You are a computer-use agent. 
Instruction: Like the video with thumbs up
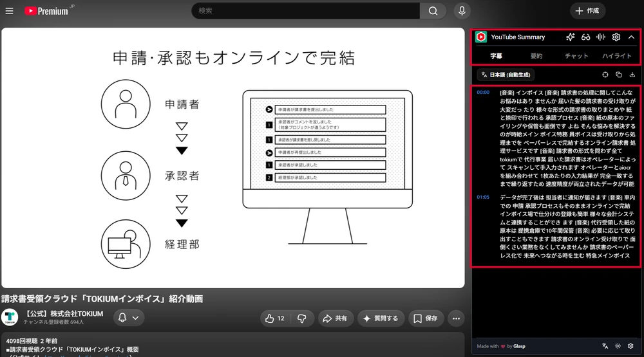point(275,318)
